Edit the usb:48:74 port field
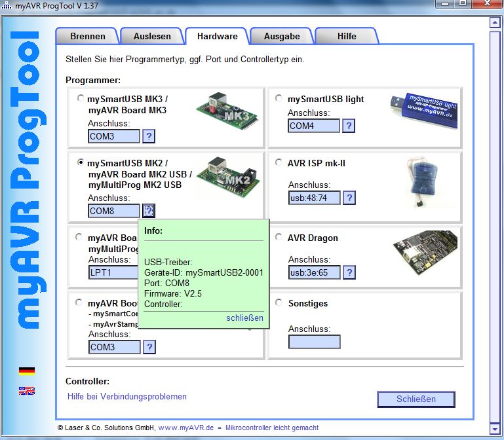504x440 pixels. click(315, 198)
